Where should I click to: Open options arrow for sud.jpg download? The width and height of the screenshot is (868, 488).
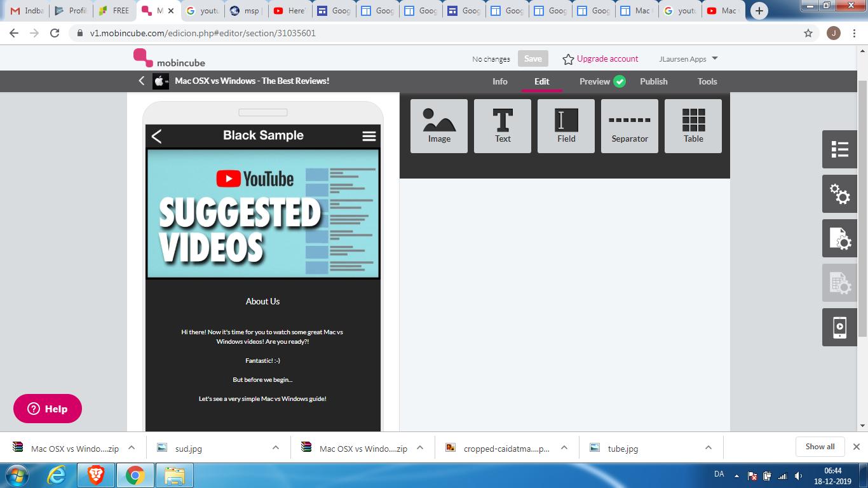276,447
